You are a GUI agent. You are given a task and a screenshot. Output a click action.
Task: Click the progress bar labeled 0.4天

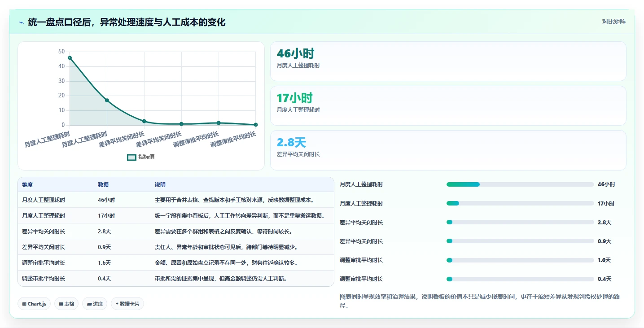520,279
